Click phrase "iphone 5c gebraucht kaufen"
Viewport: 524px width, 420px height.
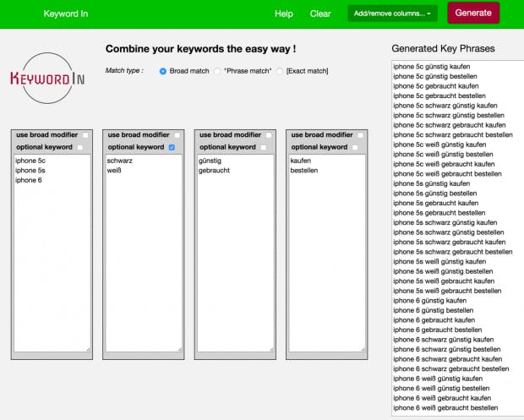pyautogui.click(x=436, y=86)
